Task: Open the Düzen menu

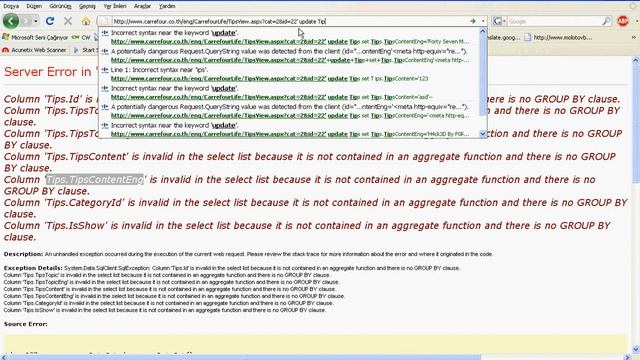Action: click(34, 6)
